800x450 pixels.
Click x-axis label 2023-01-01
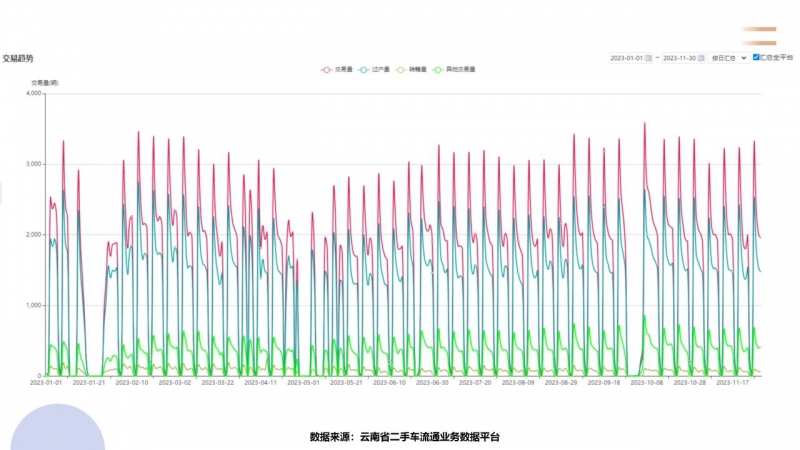46,383
